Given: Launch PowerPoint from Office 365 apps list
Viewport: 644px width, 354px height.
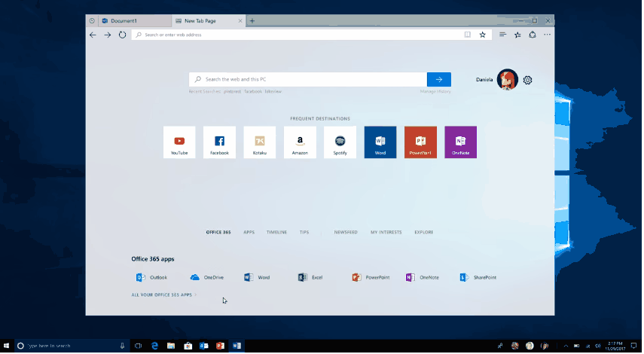Looking at the screenshot, I should pyautogui.click(x=371, y=278).
